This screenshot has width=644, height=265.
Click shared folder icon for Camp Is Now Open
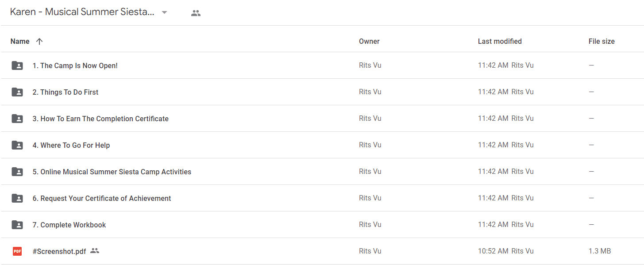pyautogui.click(x=17, y=65)
